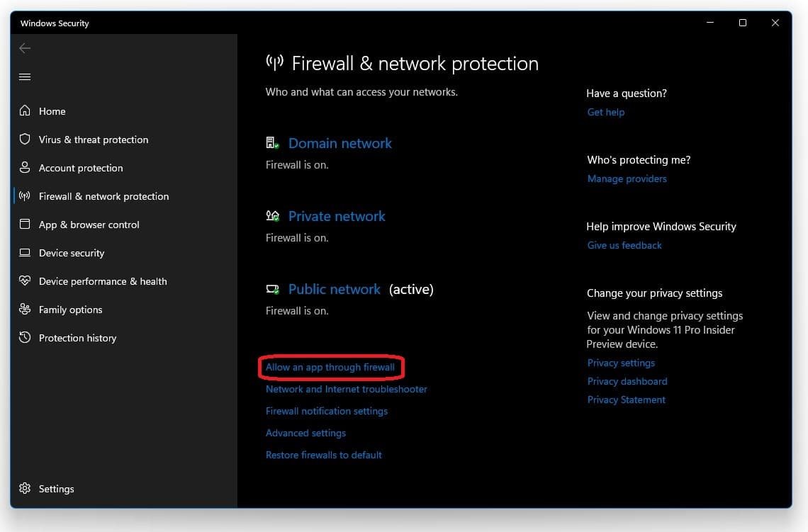Open Firewall notification settings link
Screen dimensions: 808x532
(x=327, y=411)
